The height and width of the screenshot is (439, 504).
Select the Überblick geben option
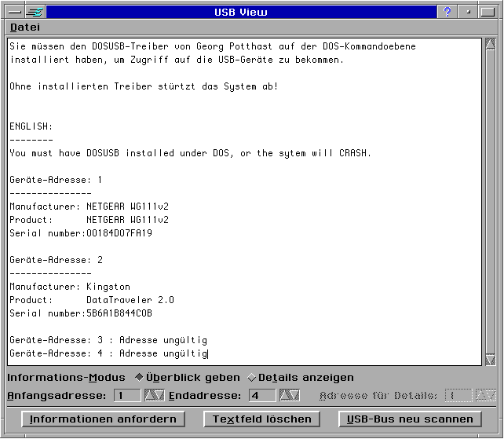pyautogui.click(x=141, y=378)
